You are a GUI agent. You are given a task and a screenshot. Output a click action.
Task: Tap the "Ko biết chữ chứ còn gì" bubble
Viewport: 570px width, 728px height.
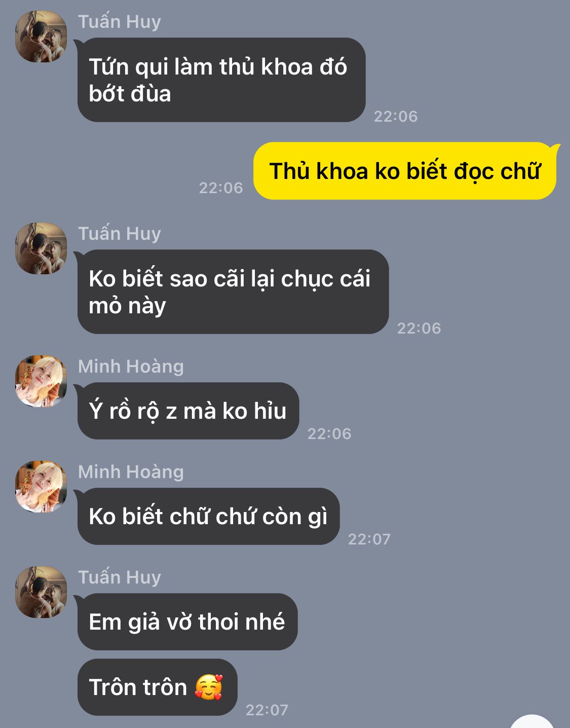[208, 516]
